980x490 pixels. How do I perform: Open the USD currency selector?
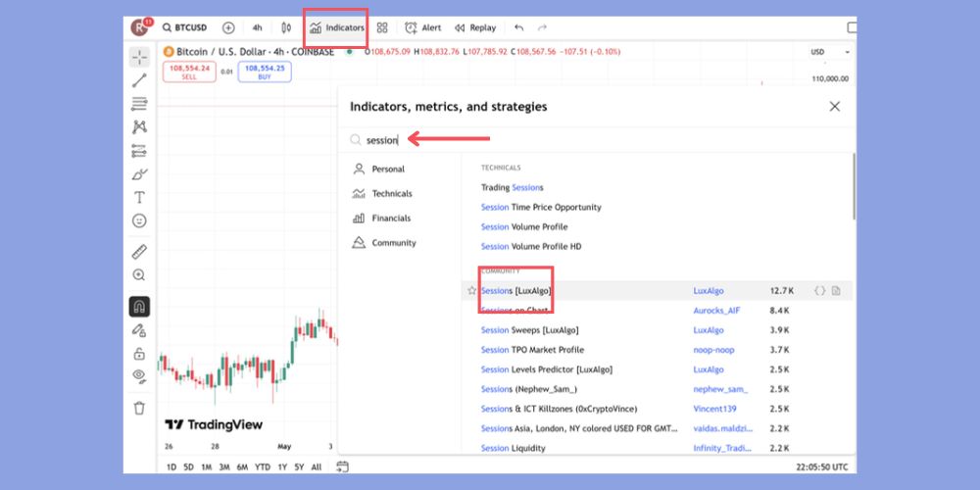(817, 52)
